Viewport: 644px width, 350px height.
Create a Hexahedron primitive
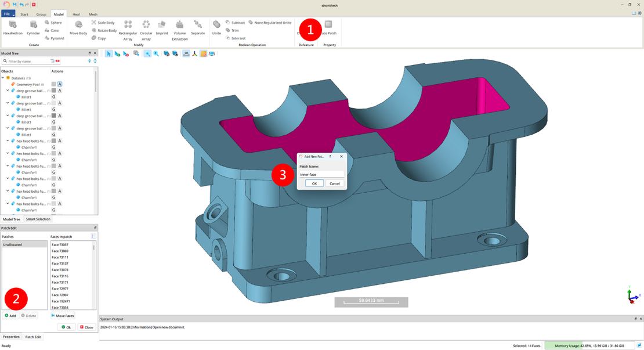click(13, 26)
